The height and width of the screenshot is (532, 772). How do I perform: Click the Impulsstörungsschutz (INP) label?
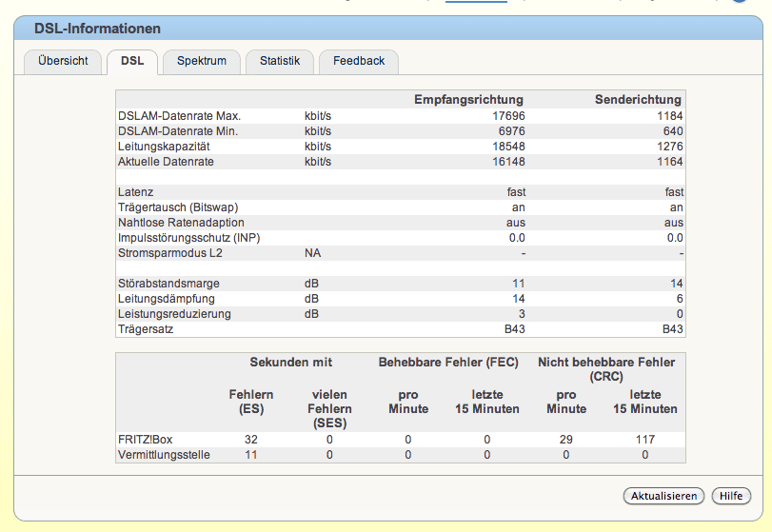pos(189,238)
